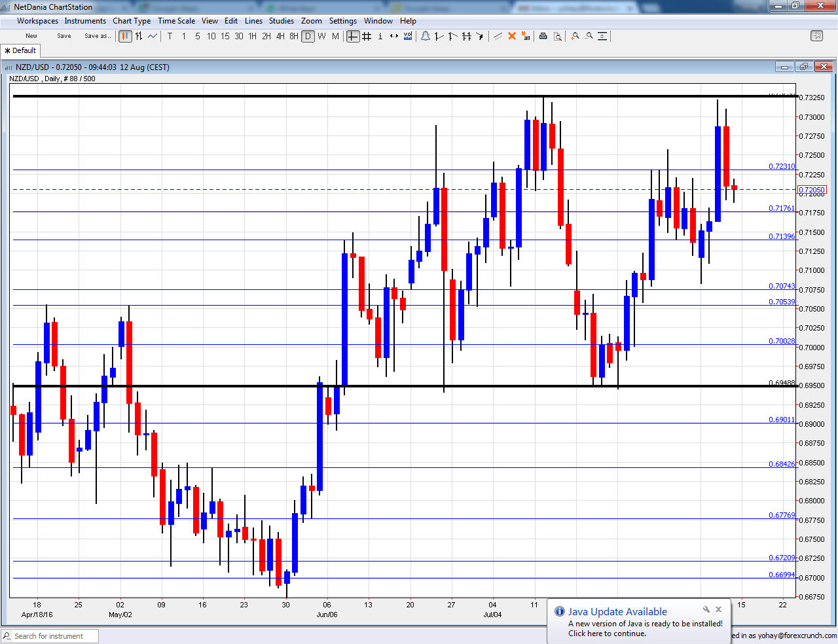The width and height of the screenshot is (838, 644).
Task: Open the Time Scale menu
Action: pos(176,20)
